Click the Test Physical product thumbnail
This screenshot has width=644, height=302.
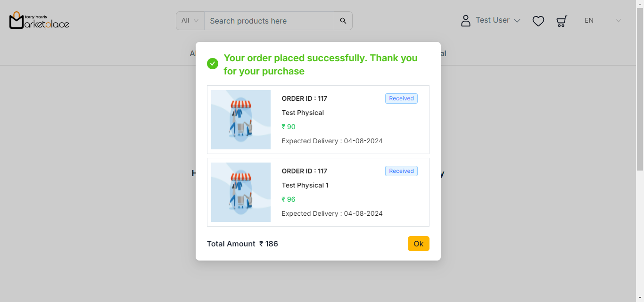[241, 120]
